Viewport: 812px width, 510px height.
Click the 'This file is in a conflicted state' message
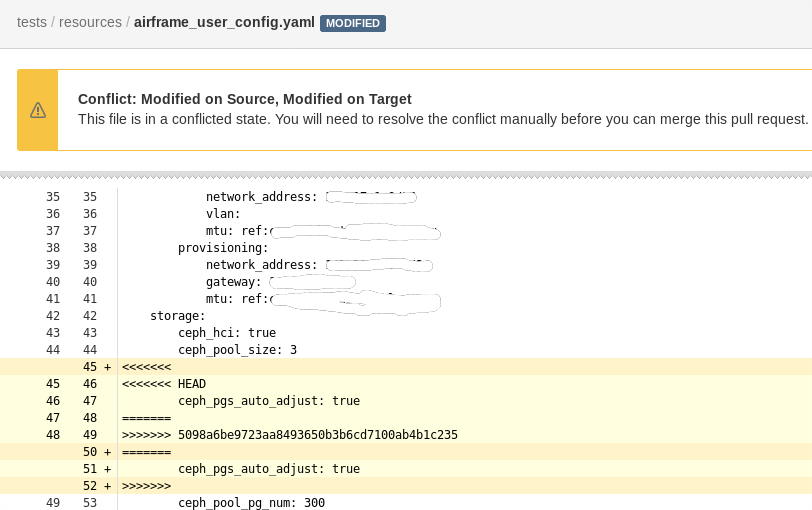coord(443,119)
